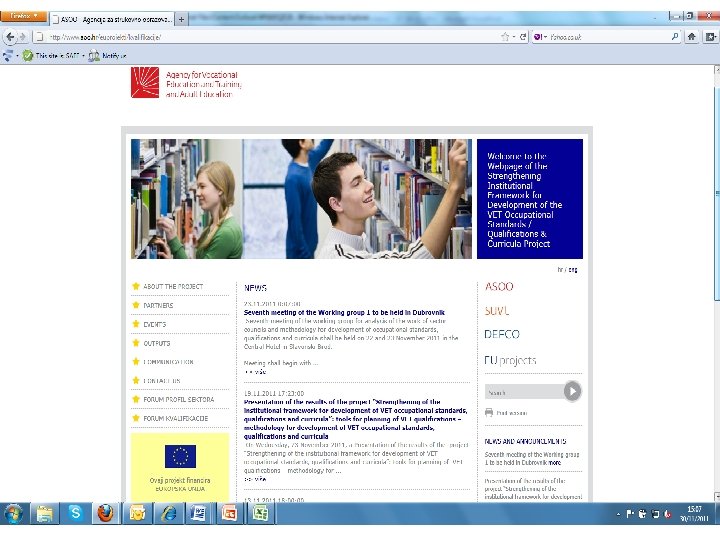Click the library students banner image
Image resolution: width=720 pixels, height=540 pixels.
click(x=301, y=199)
